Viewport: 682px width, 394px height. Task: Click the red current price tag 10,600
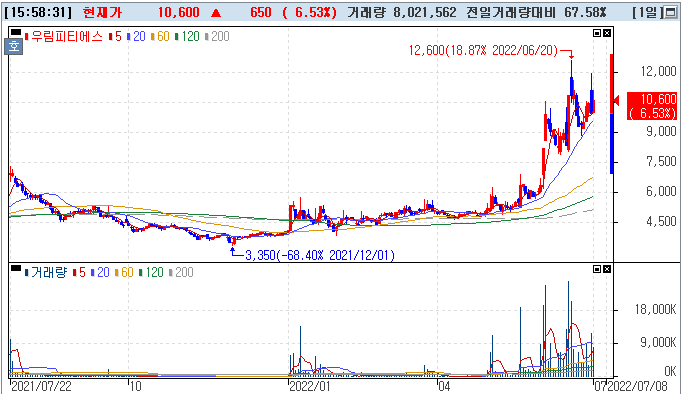point(652,106)
